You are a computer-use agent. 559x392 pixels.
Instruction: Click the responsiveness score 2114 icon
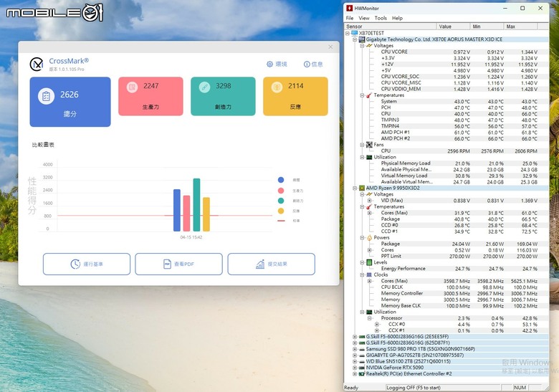point(277,87)
